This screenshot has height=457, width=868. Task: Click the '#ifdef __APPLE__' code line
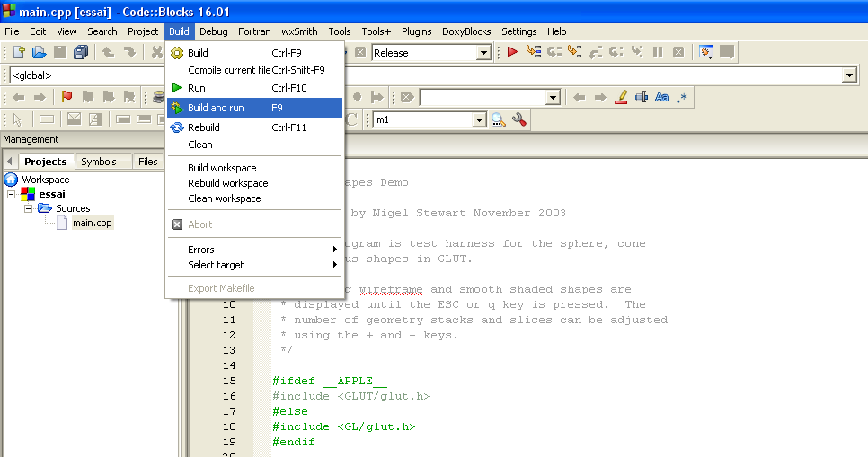pos(330,381)
